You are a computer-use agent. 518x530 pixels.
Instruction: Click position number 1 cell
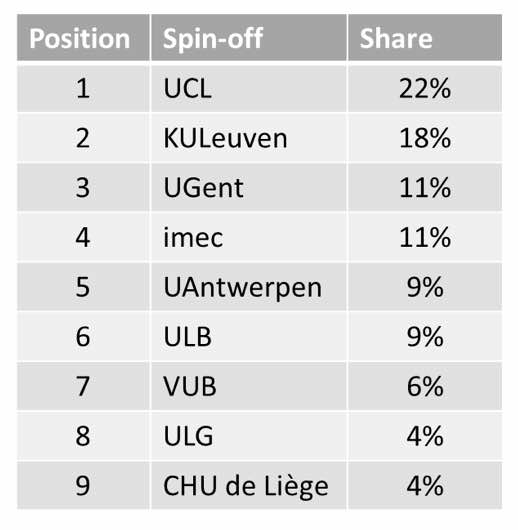[x=83, y=89]
